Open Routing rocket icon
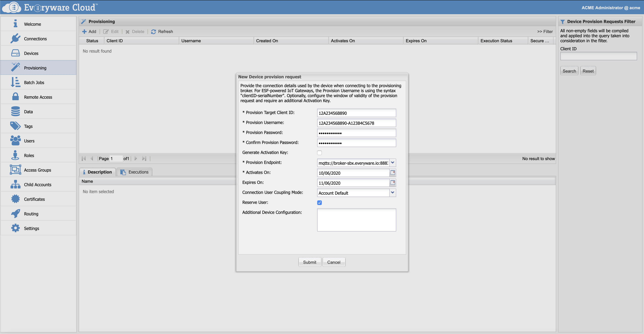This screenshot has width=644, height=334. click(15, 214)
